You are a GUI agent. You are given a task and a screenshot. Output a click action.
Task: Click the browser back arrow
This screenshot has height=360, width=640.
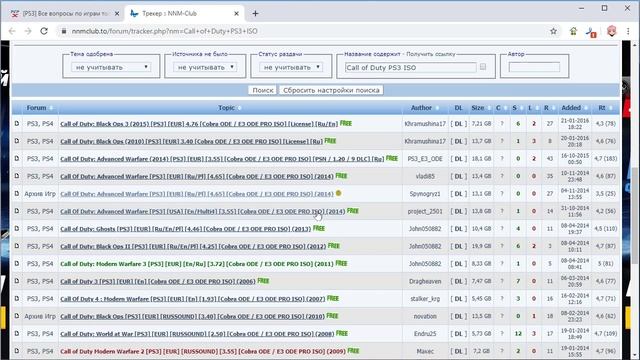click(12, 31)
